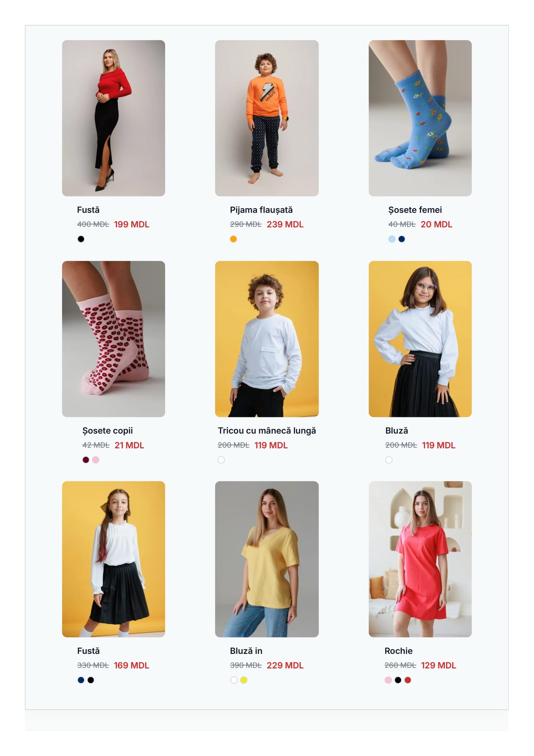Image resolution: width=534 pixels, height=756 pixels.
Task: Click the Tricou cu mânecă lungă title
Action: pyautogui.click(x=267, y=431)
